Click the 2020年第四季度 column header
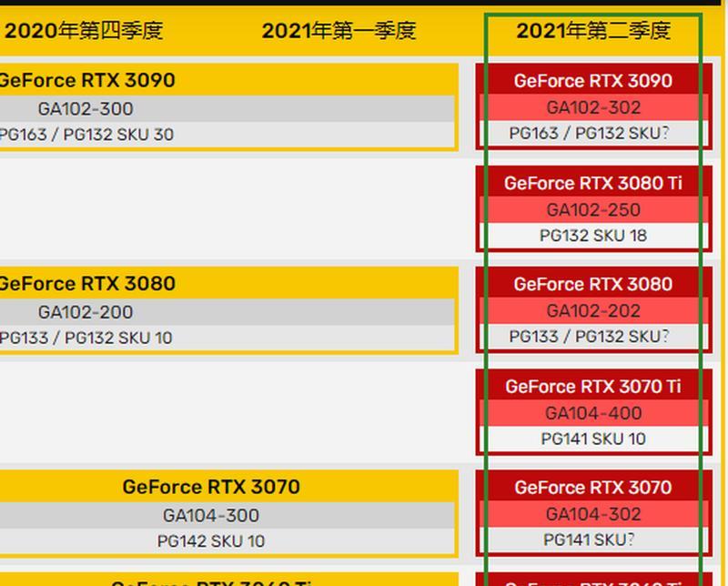 coord(84,31)
